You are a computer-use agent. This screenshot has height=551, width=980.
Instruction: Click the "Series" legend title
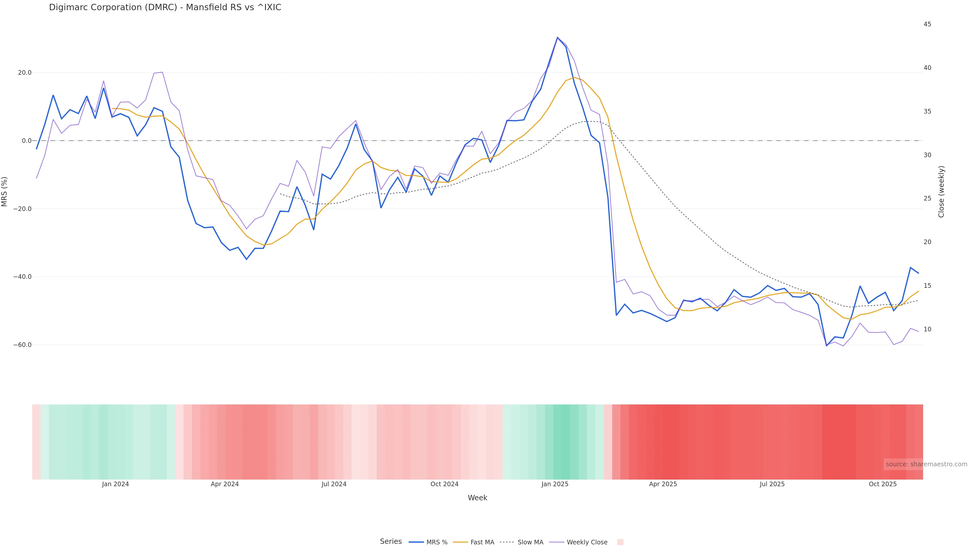coord(391,542)
